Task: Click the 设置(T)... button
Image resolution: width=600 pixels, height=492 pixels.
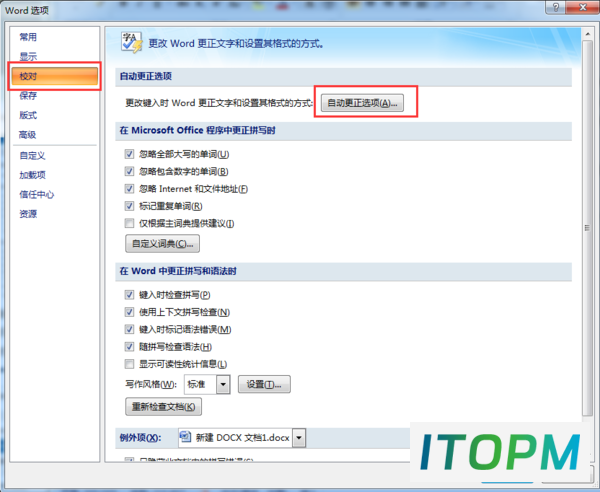Action: [x=264, y=384]
